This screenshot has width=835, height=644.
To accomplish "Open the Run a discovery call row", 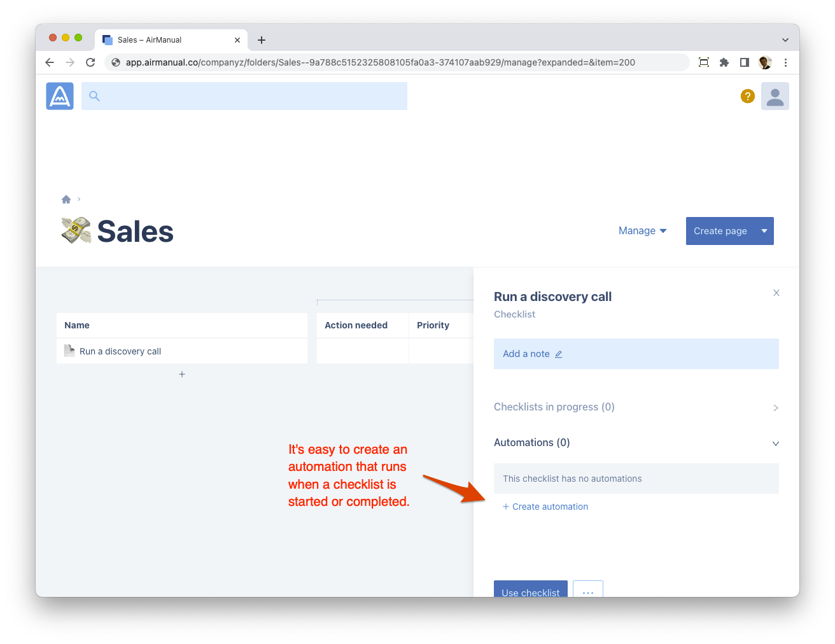I will click(x=182, y=351).
